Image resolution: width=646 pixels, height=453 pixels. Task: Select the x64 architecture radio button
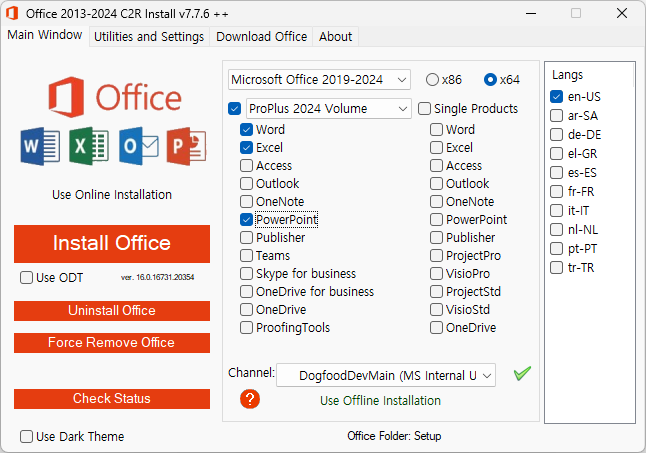(502, 79)
